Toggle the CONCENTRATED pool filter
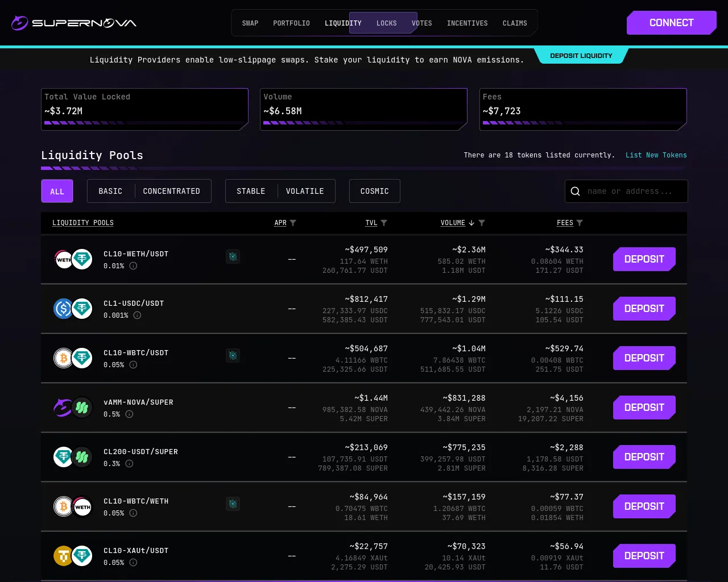The height and width of the screenshot is (582, 728). [x=172, y=192]
